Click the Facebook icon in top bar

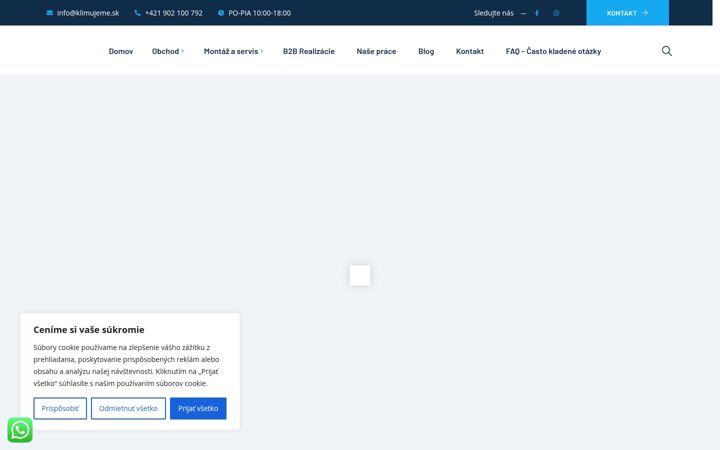coord(536,13)
